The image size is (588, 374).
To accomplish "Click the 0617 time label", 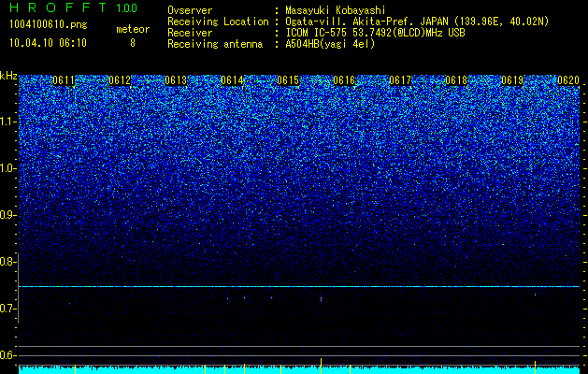I will (400, 80).
